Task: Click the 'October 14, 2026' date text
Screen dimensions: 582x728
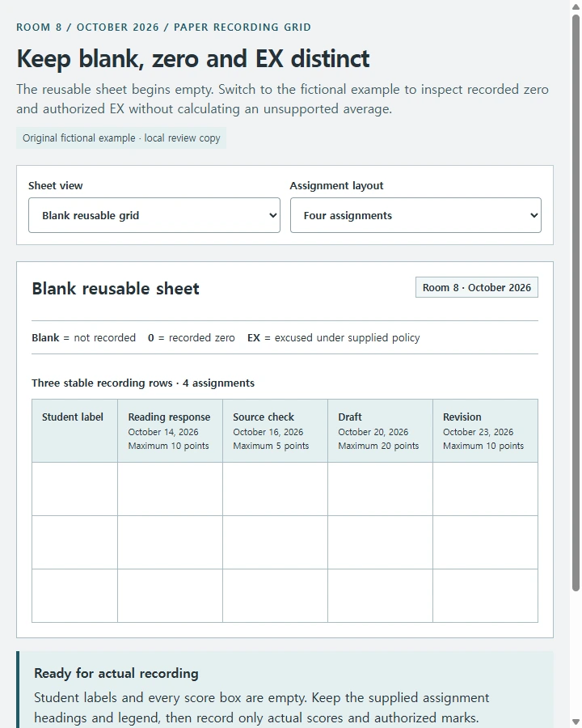Action: (163, 432)
